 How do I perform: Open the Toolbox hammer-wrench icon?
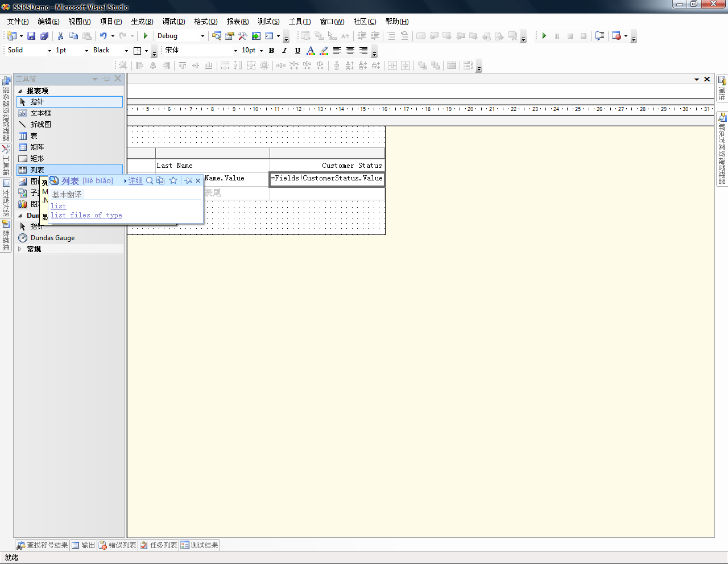click(243, 36)
